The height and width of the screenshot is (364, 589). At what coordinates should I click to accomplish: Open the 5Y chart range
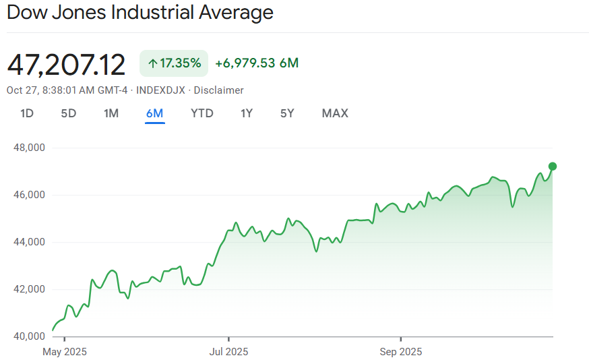(x=288, y=113)
